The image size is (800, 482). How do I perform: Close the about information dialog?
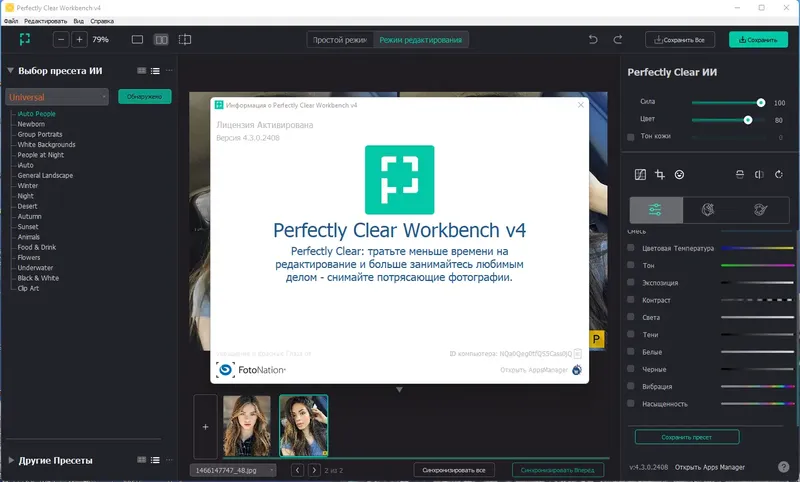click(x=581, y=105)
